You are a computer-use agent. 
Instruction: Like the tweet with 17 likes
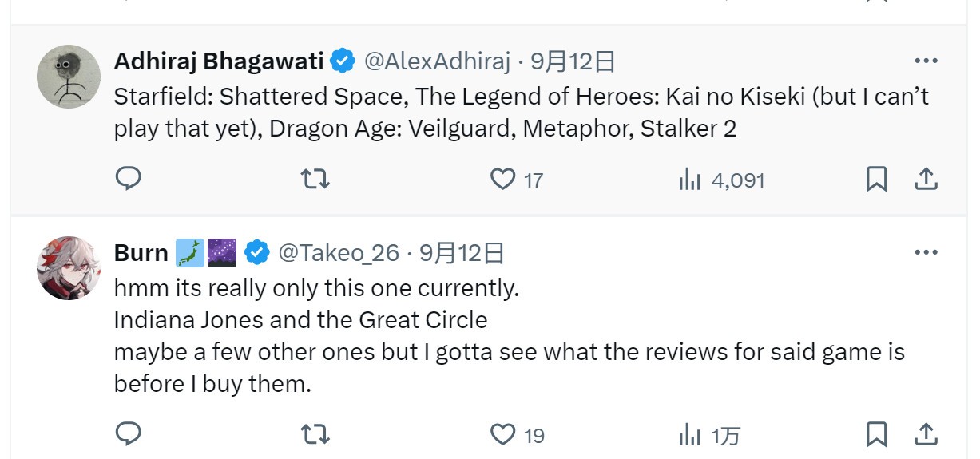tap(502, 180)
